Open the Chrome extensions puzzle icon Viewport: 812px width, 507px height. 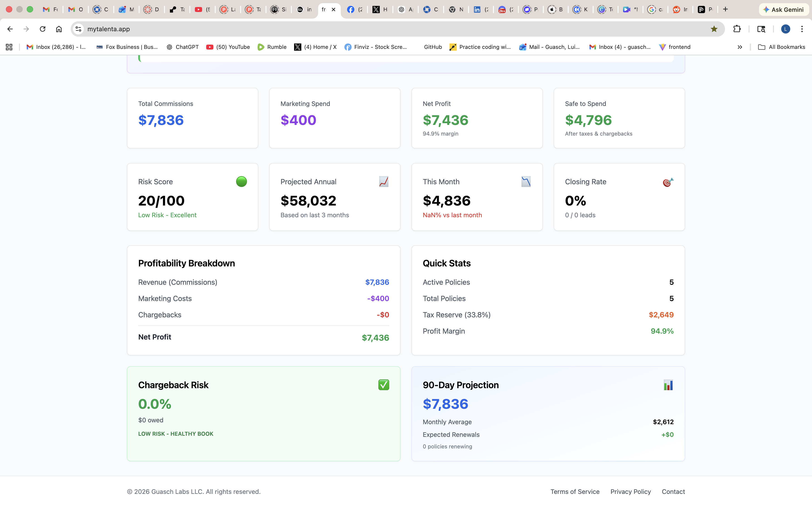(737, 29)
